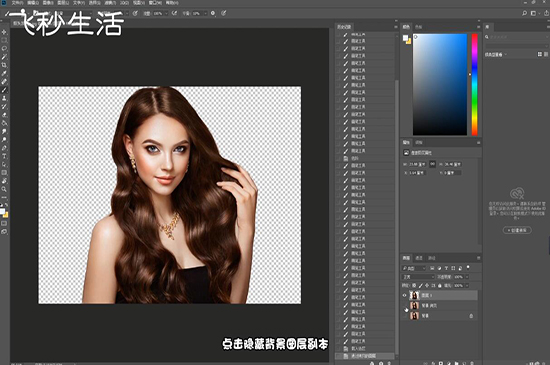
Task: Click the last entry in History panel
Action: [x=365, y=356]
